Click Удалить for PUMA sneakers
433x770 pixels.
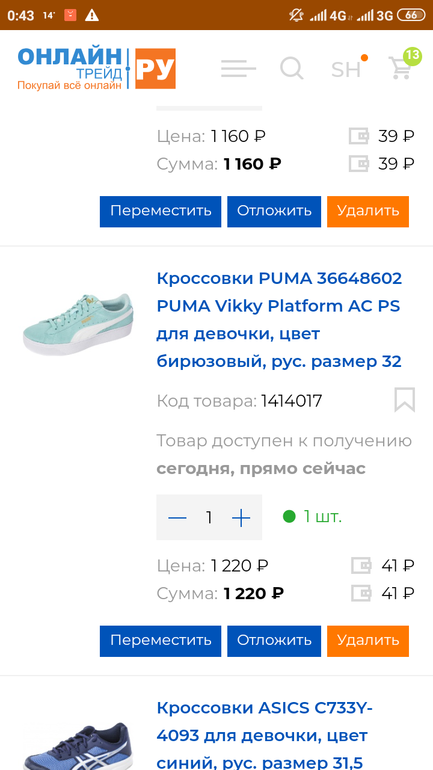click(368, 641)
